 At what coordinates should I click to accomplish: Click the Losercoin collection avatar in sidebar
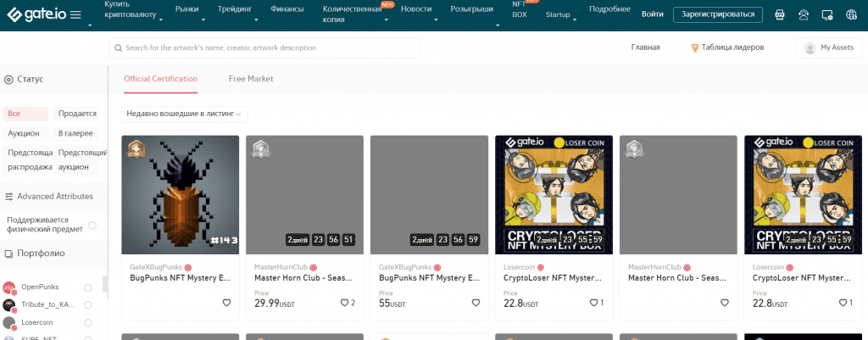coord(8,322)
